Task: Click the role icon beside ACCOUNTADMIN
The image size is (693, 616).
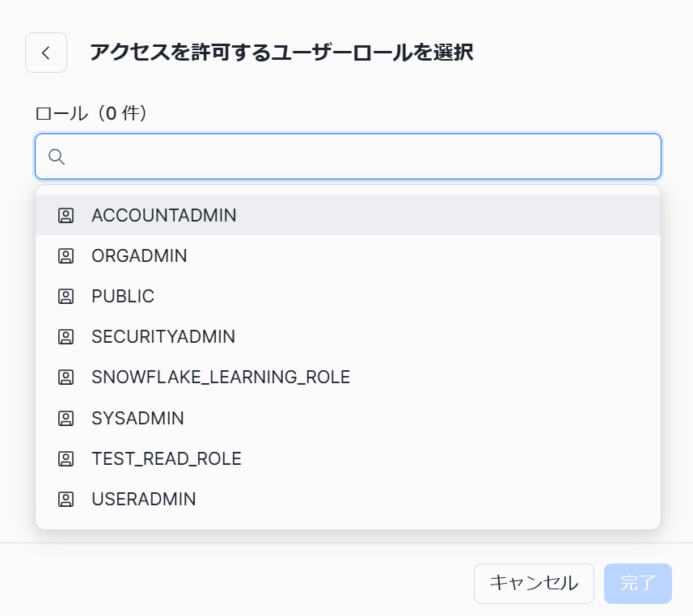Action: point(65,215)
